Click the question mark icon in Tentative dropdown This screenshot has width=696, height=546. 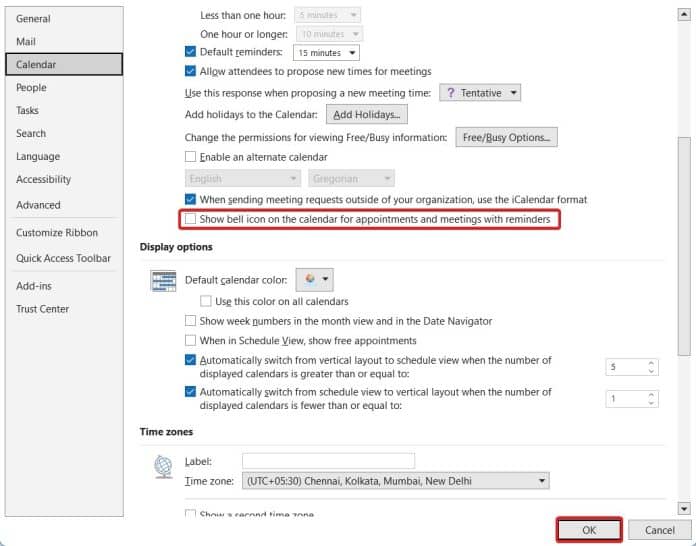pos(451,93)
